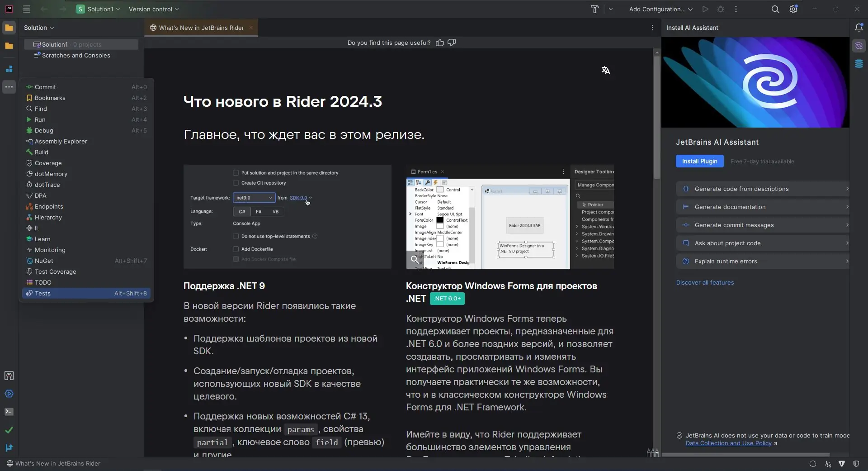The height and width of the screenshot is (471, 868).
Task: Open the Search Everywhere magnifier
Action: pyautogui.click(x=776, y=9)
